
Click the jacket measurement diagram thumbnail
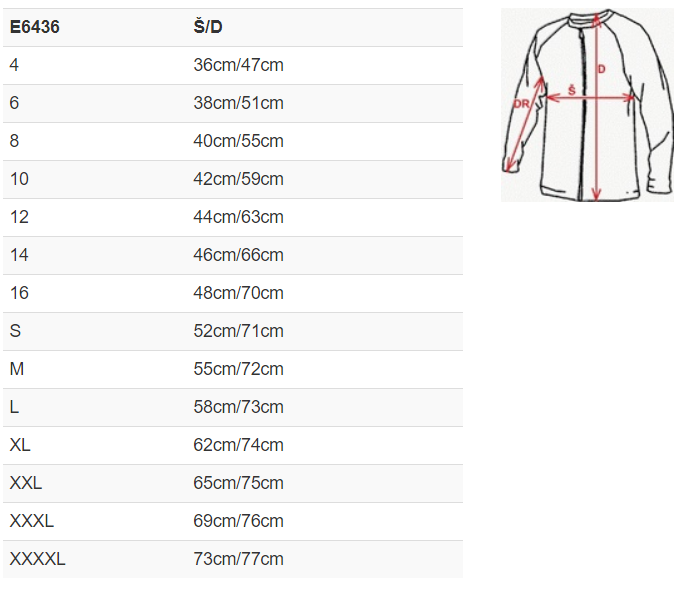tap(587, 105)
